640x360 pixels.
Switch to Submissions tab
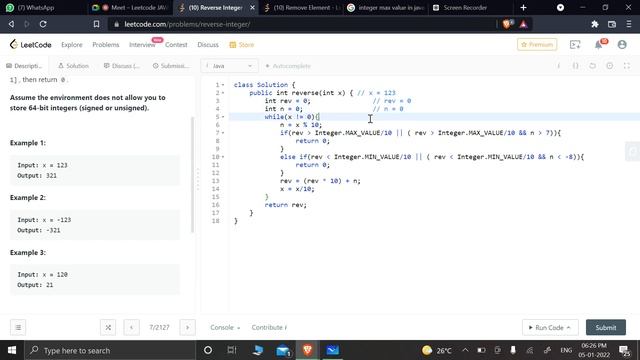point(171,66)
